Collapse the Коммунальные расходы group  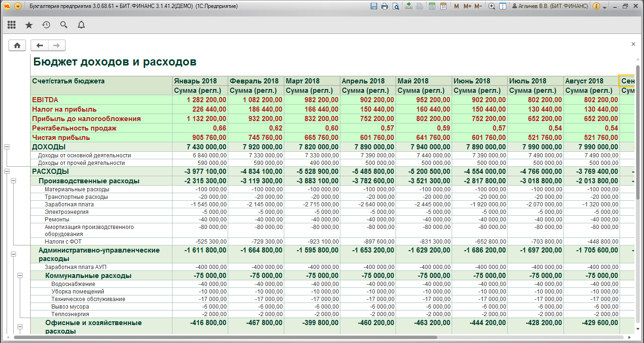tap(20, 276)
